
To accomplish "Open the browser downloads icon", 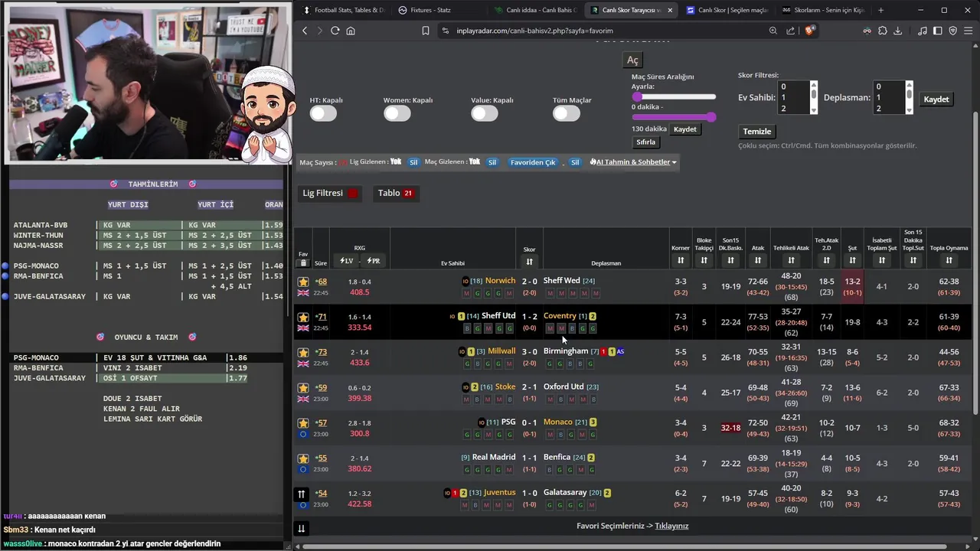I will (897, 31).
